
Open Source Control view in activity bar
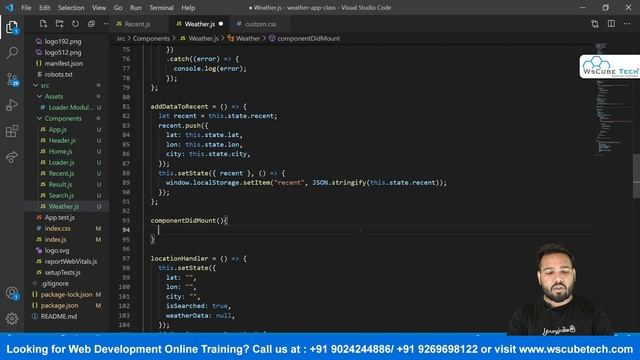click(x=12, y=79)
